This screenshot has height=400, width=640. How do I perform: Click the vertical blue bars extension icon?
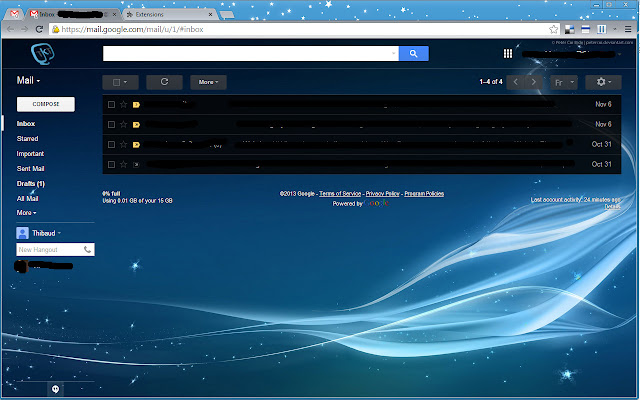click(x=601, y=29)
